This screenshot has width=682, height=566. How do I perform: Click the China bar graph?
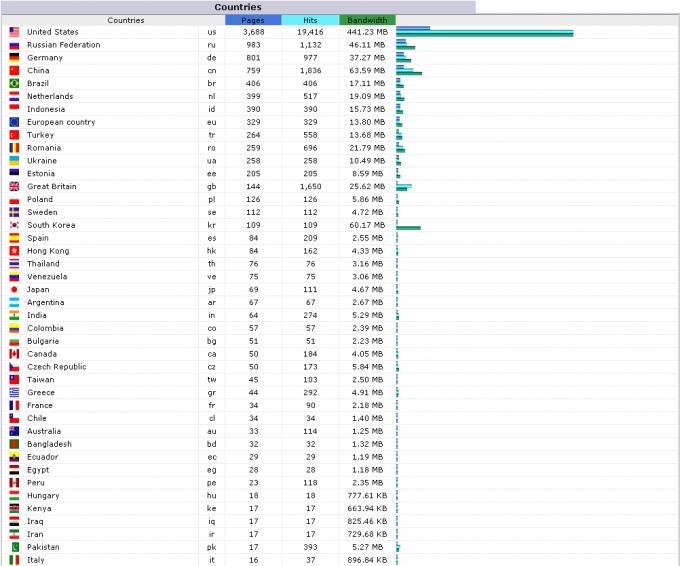[409, 70]
